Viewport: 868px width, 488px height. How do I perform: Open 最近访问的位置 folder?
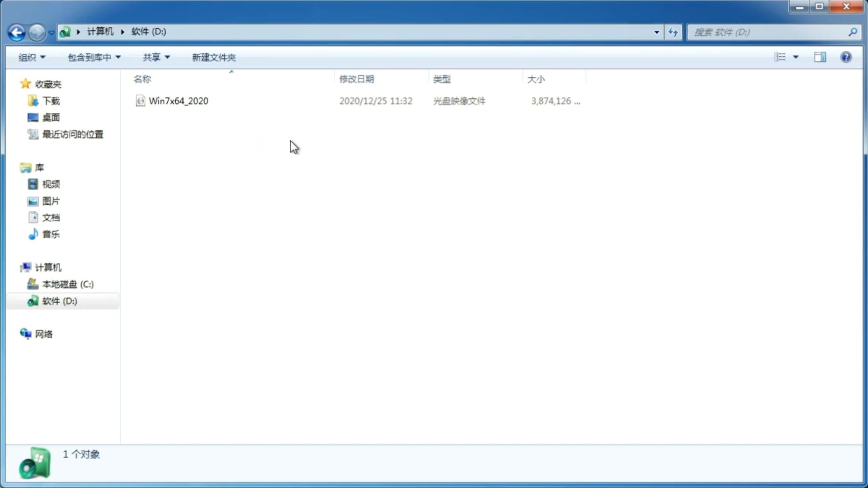[x=71, y=133]
